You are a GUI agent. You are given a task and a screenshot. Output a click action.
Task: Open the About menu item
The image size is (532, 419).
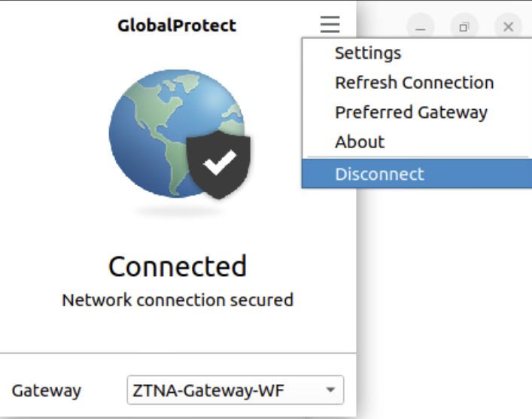pyautogui.click(x=360, y=142)
